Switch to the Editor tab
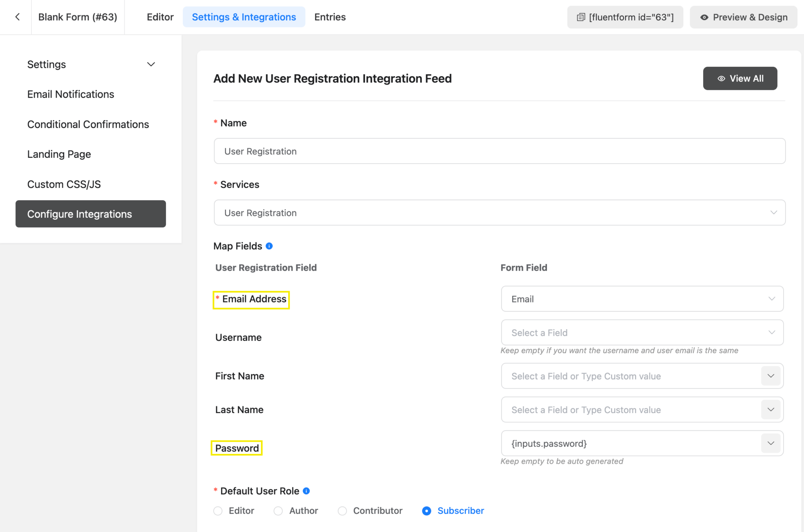Viewport: 804px width, 532px height. [160, 17]
